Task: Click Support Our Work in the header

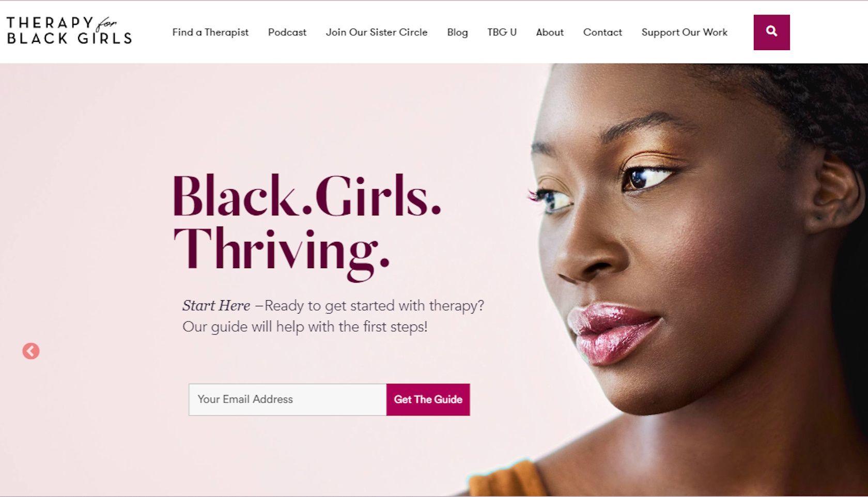Action: [x=684, y=33]
